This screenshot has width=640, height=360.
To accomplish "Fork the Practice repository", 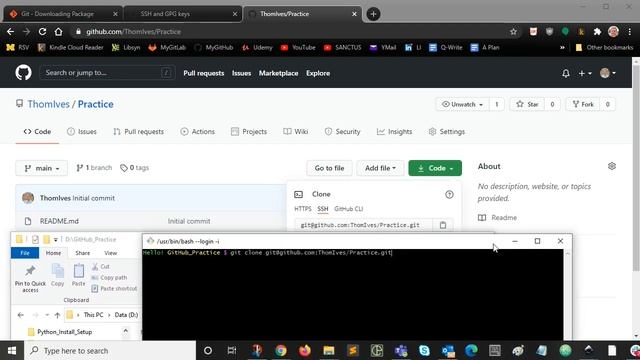I will click(x=582, y=104).
